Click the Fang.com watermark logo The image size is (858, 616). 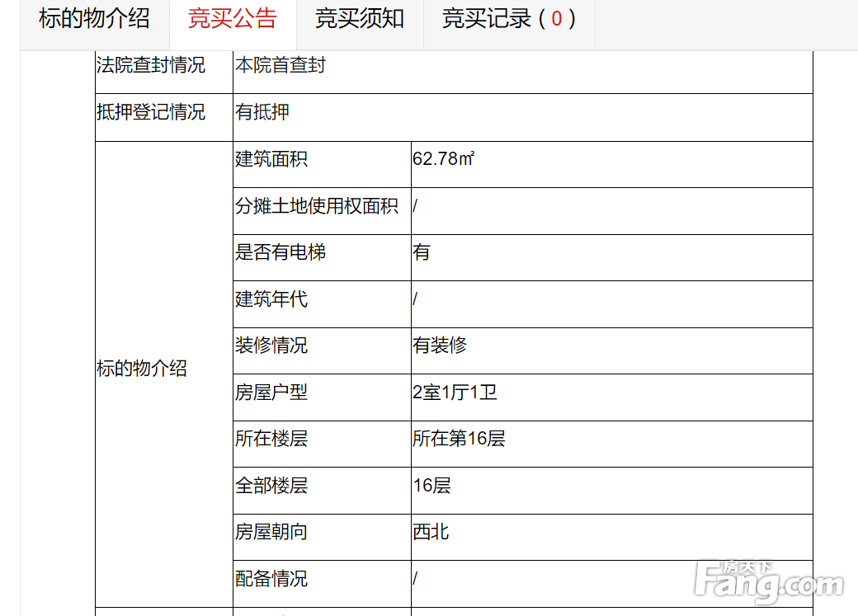tap(769, 581)
